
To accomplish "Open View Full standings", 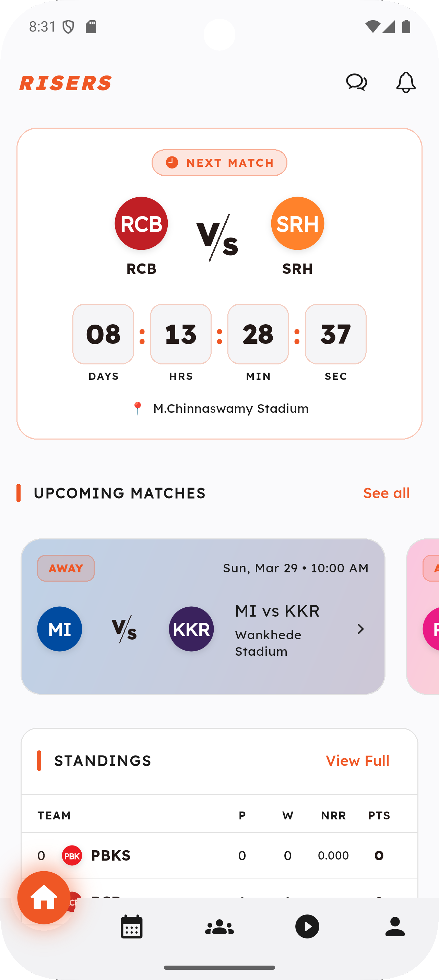I will click(x=357, y=761).
